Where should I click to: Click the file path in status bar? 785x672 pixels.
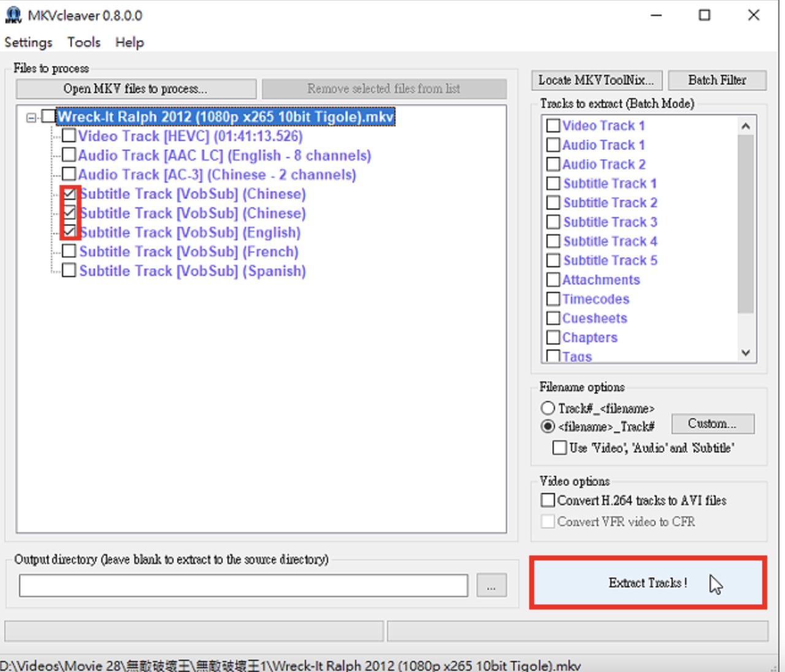click(290, 665)
